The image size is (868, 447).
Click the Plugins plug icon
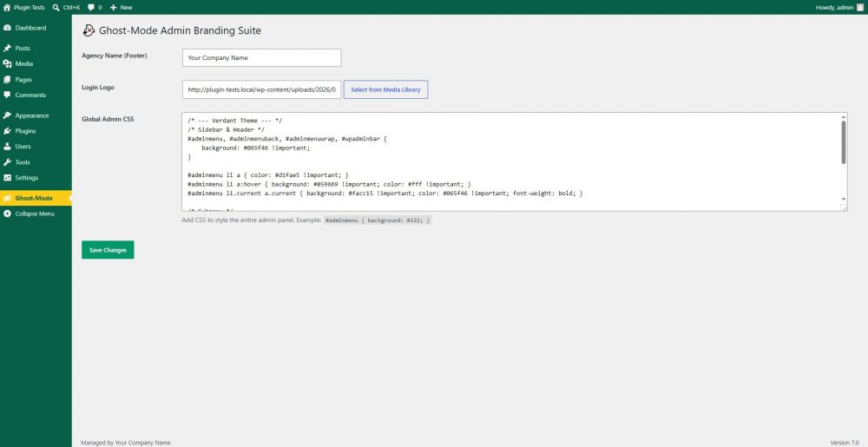pyautogui.click(x=7, y=131)
